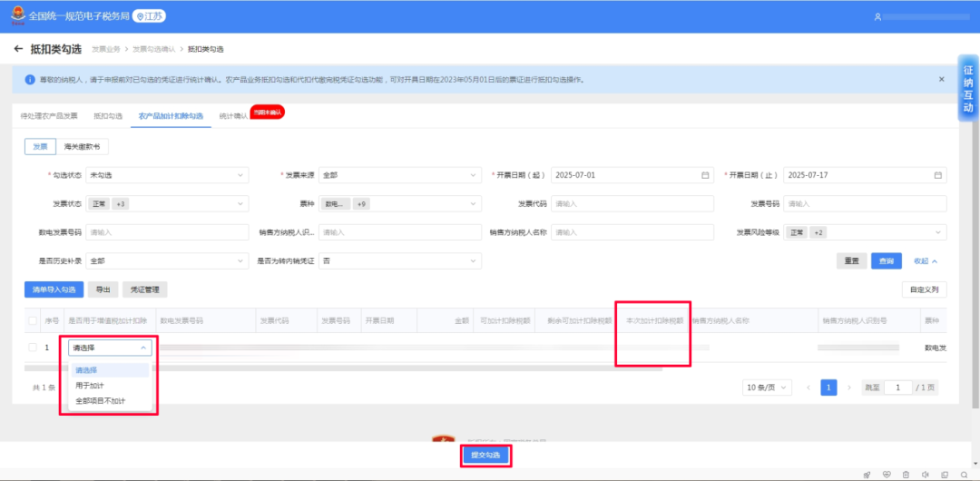
Task: Open the 发票来源 dropdown
Action: pos(400,175)
